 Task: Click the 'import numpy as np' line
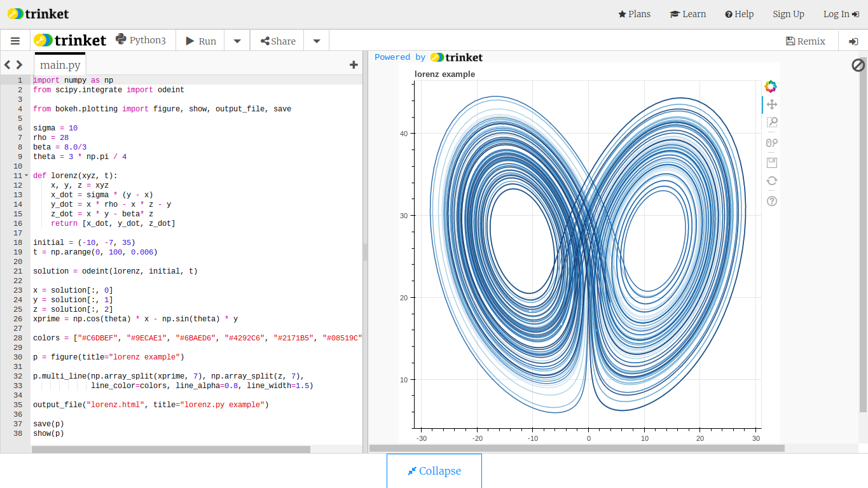[x=73, y=80]
